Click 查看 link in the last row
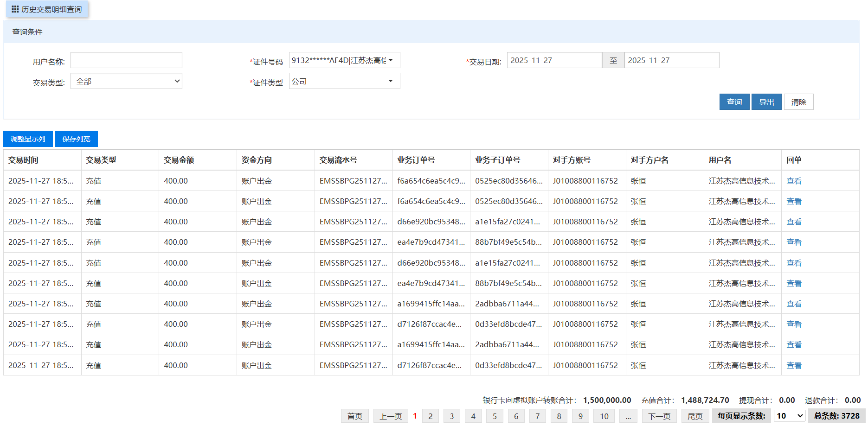The image size is (868, 426). (794, 365)
